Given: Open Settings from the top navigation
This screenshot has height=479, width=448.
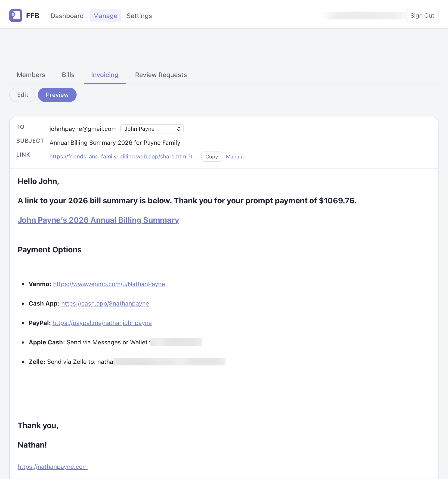Looking at the screenshot, I should point(139,16).
